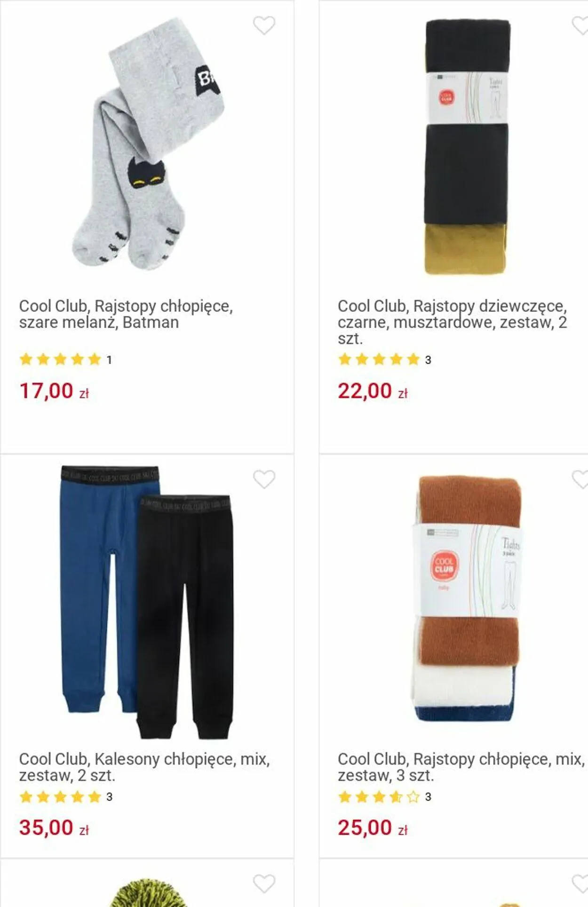Viewport: 588px width, 907px height.
Task: Add Batman tights to wishlist via heart icon
Action: 264,25
